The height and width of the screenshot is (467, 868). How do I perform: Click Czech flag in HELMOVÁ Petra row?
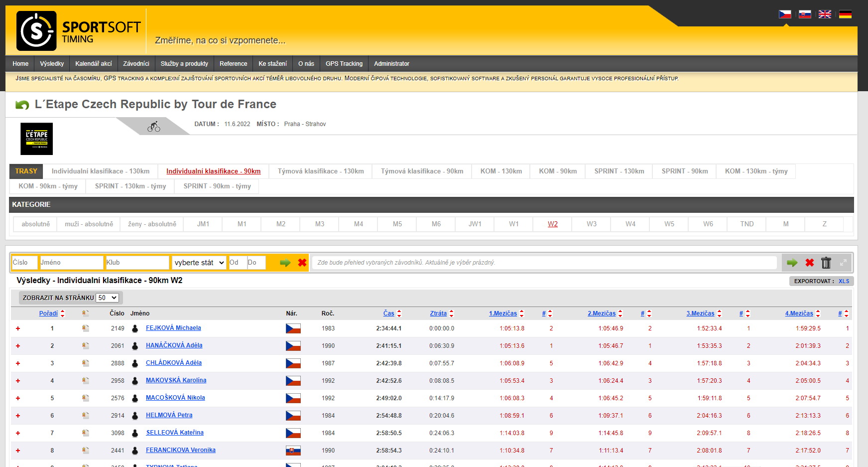293,416
